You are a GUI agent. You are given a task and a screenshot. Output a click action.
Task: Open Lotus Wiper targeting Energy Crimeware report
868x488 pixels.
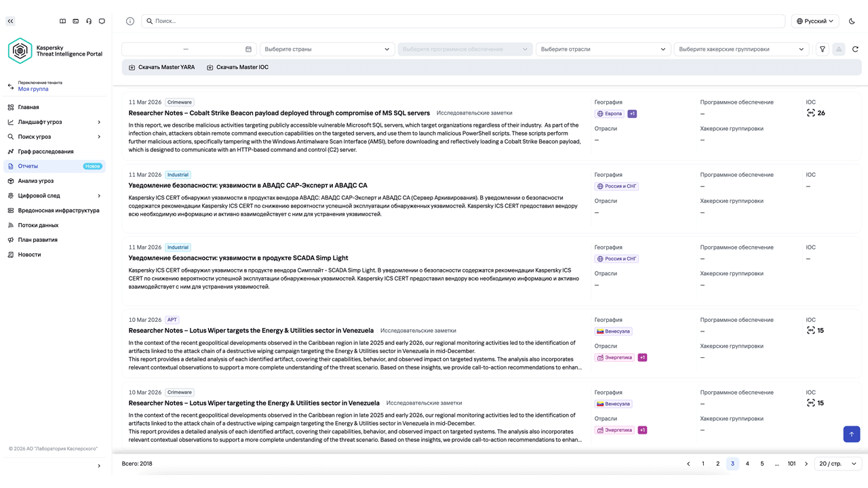pos(254,403)
